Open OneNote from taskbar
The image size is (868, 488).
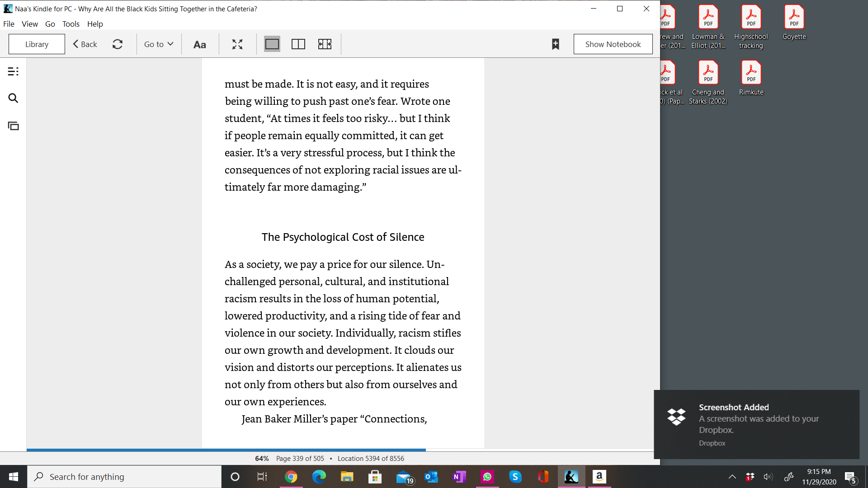point(459,477)
